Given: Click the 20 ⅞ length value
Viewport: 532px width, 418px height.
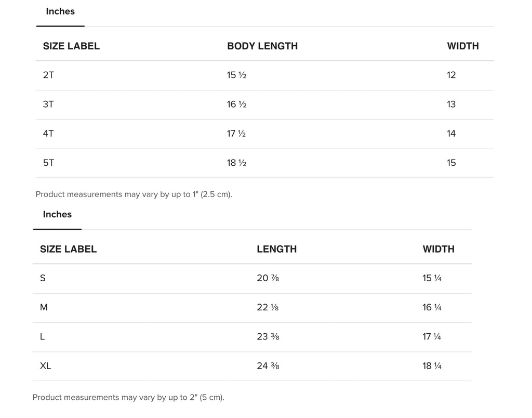Looking at the screenshot, I should [x=268, y=278].
